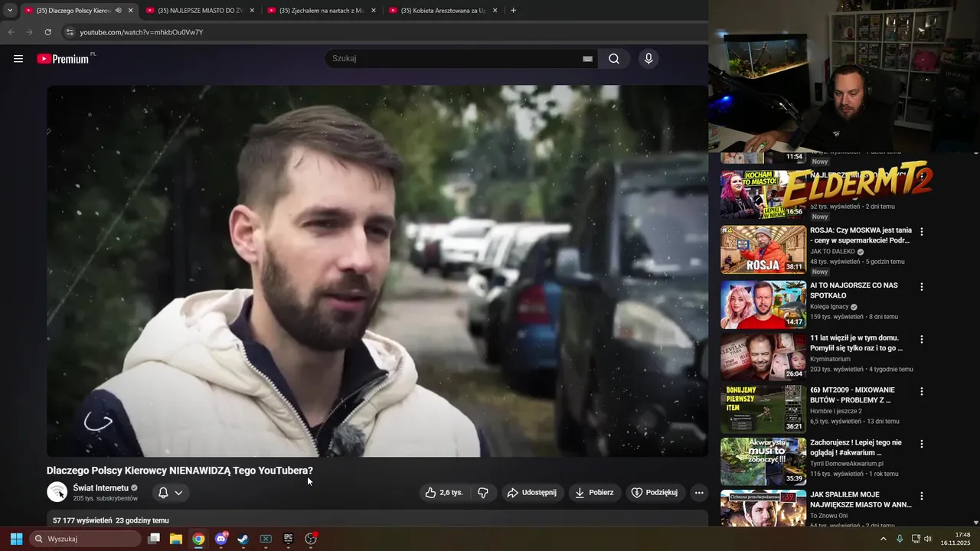Open Zachorujesz akwarium video thumbnail
The image size is (980, 551).
763,461
